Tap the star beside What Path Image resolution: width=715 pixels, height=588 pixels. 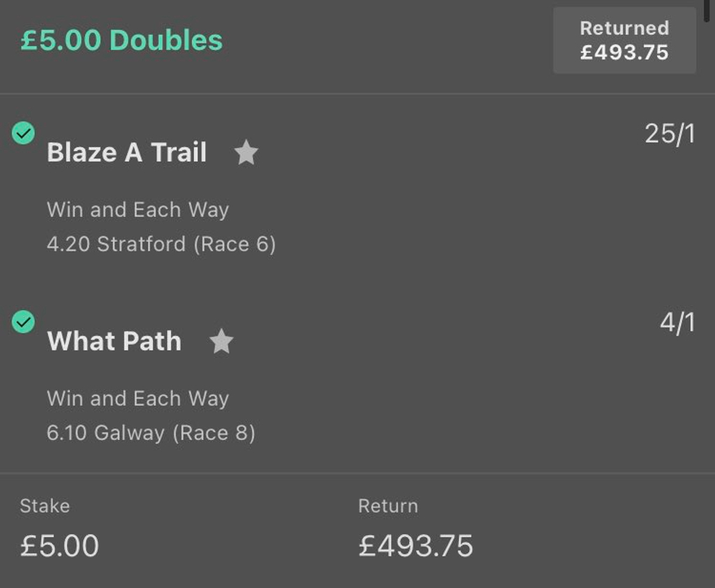(221, 341)
